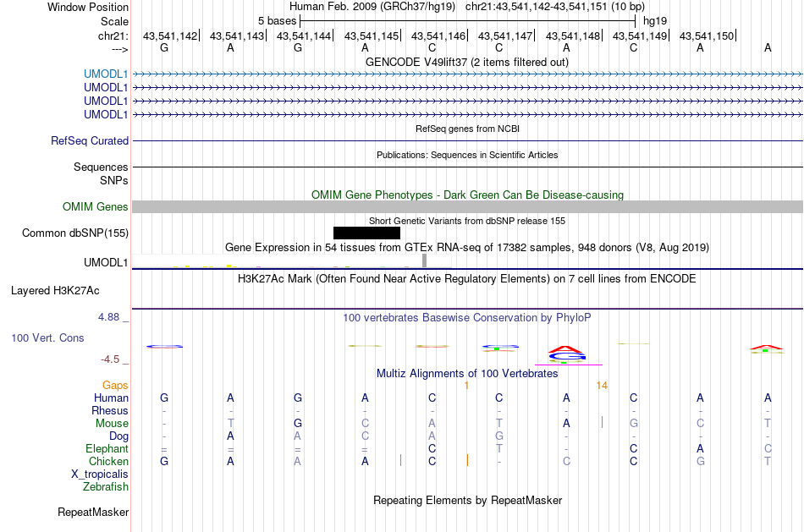Click position marker 43,541,145
This screenshot has width=804, height=532.
coord(372,36)
